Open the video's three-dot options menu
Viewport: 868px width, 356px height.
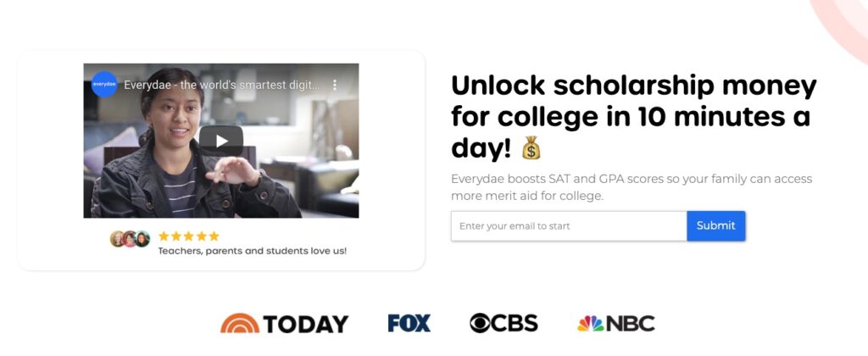click(334, 85)
